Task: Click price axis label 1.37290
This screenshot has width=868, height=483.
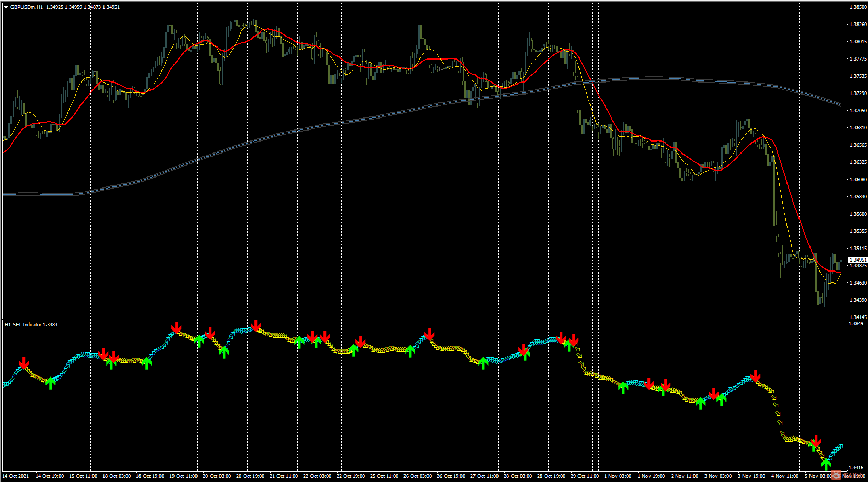Action: pyautogui.click(x=858, y=93)
